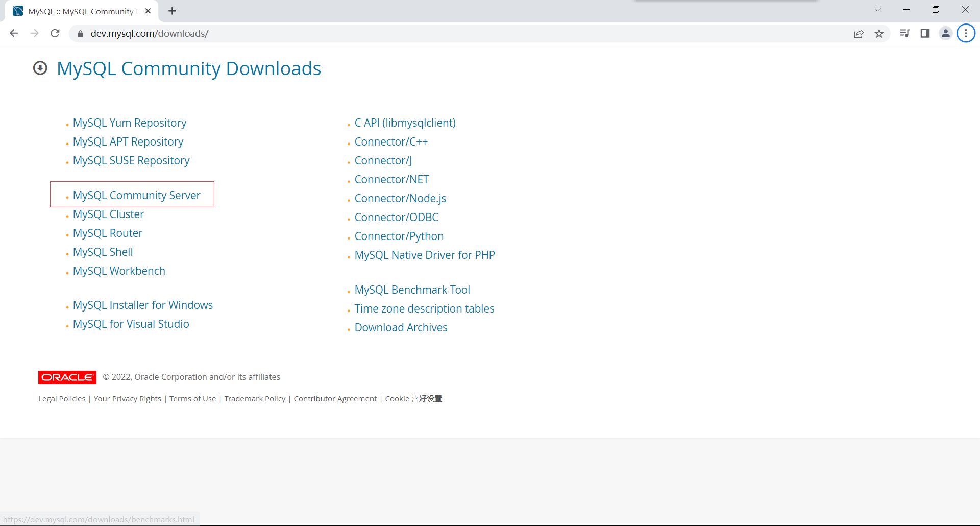Open the media control icon
Screen dimensions: 980x526
[x=904, y=33]
